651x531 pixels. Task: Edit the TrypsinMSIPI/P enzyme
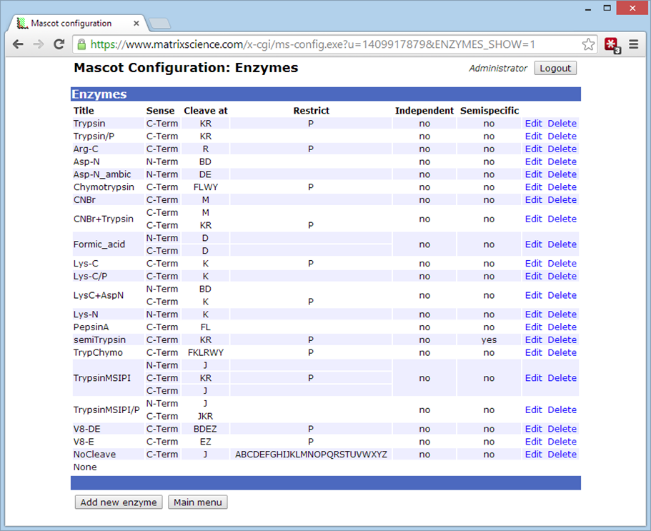click(x=533, y=410)
